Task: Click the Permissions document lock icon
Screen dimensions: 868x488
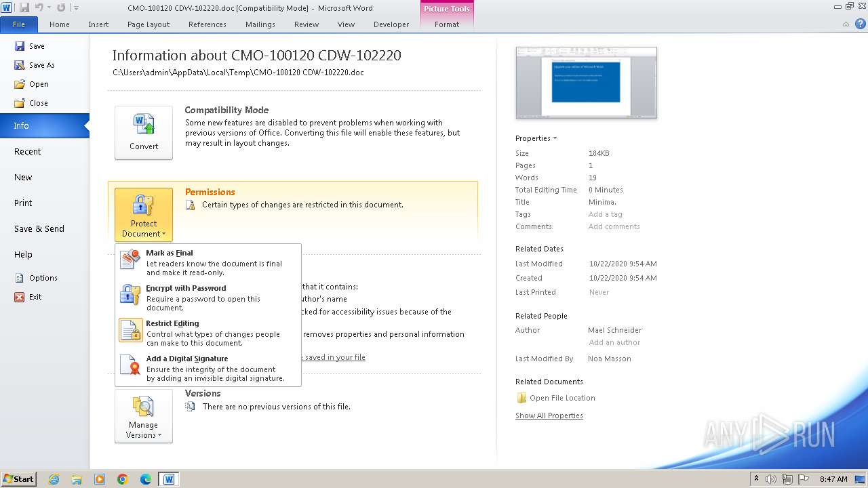Action: click(x=191, y=205)
